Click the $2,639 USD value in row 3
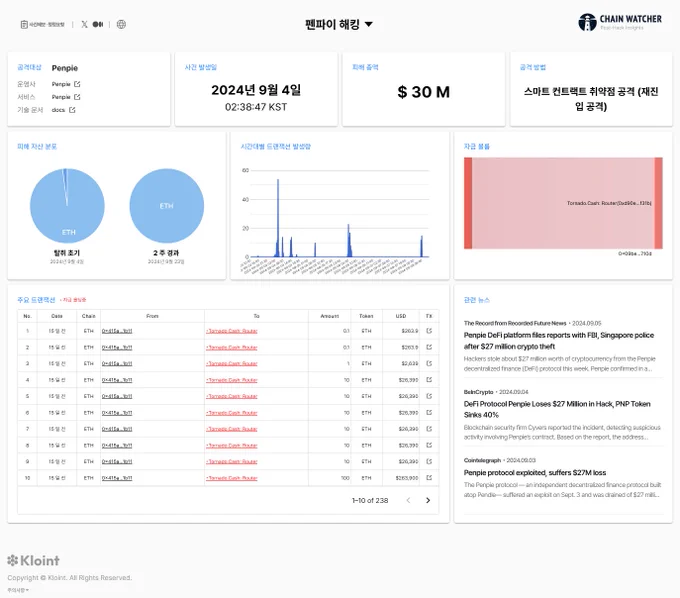Viewport: 680px width, 598px height. tap(410, 363)
